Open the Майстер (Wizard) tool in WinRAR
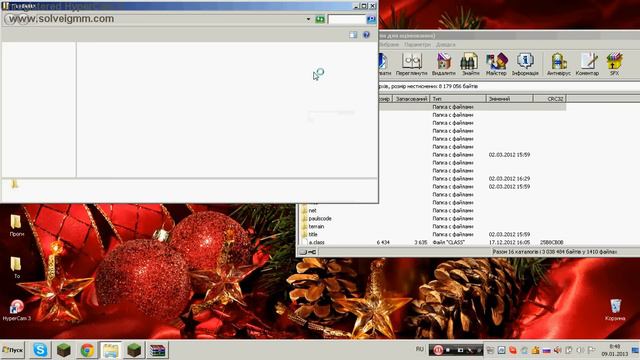The height and width of the screenshot is (360, 640). coord(496,64)
